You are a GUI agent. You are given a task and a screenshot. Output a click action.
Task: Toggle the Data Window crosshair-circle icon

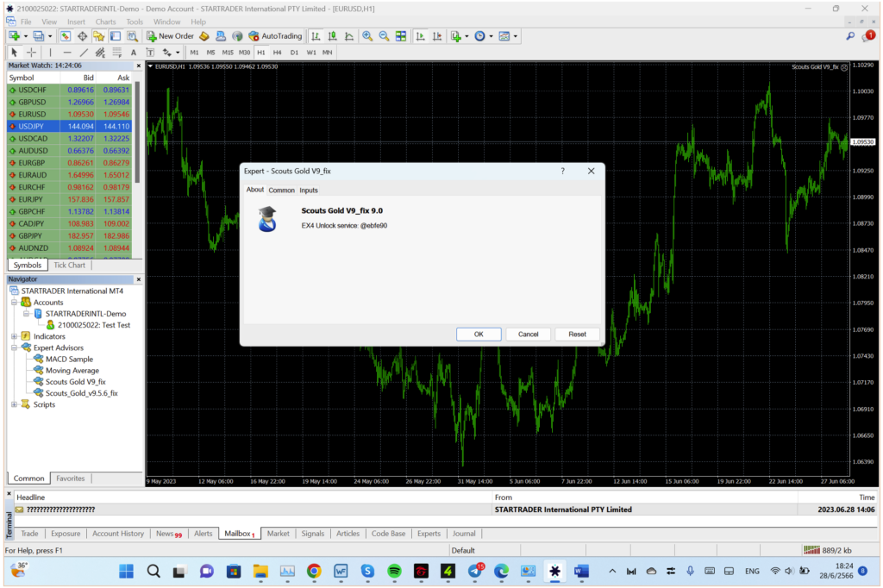click(82, 36)
